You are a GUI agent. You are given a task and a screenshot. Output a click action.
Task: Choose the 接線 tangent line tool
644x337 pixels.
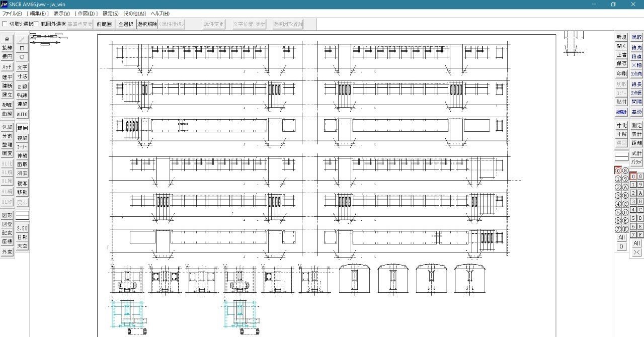point(7,48)
